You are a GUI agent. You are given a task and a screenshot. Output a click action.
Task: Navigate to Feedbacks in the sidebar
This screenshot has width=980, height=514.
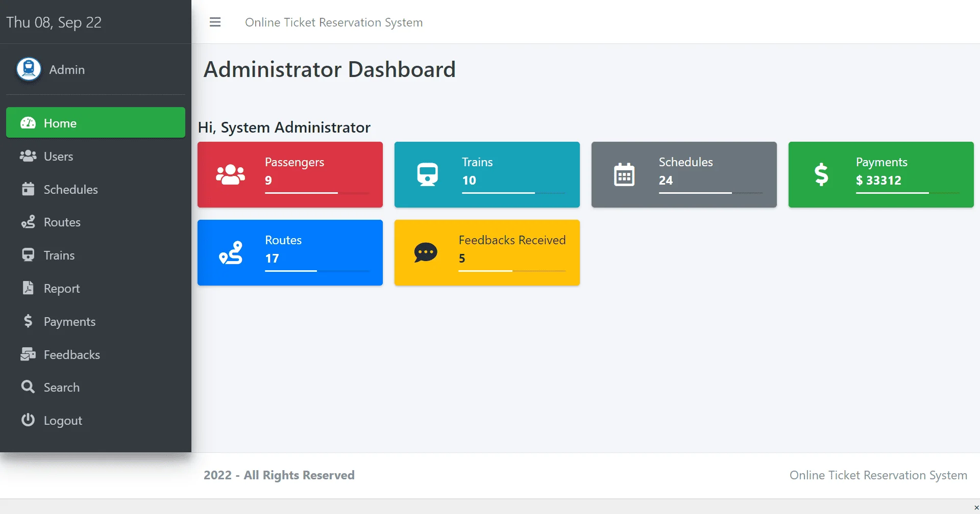point(71,355)
